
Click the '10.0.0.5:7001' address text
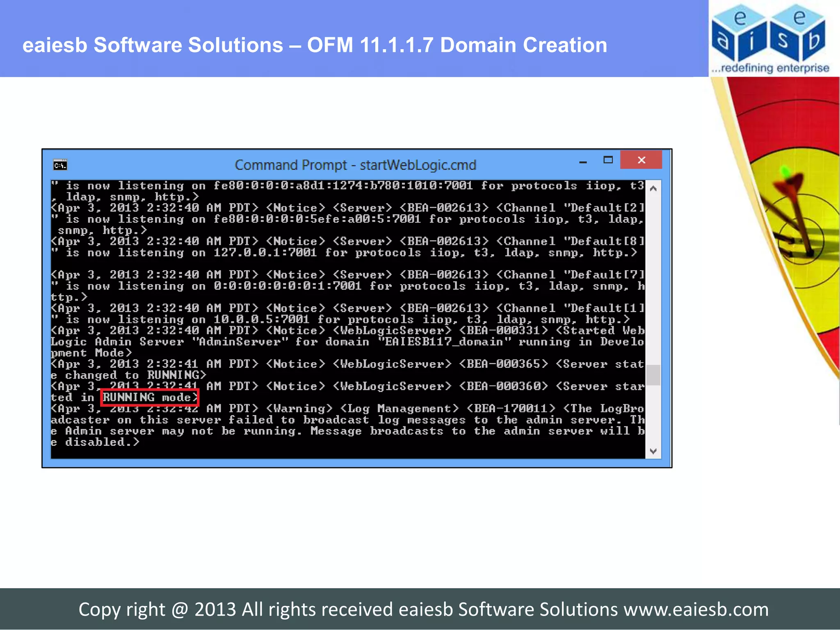(x=261, y=319)
